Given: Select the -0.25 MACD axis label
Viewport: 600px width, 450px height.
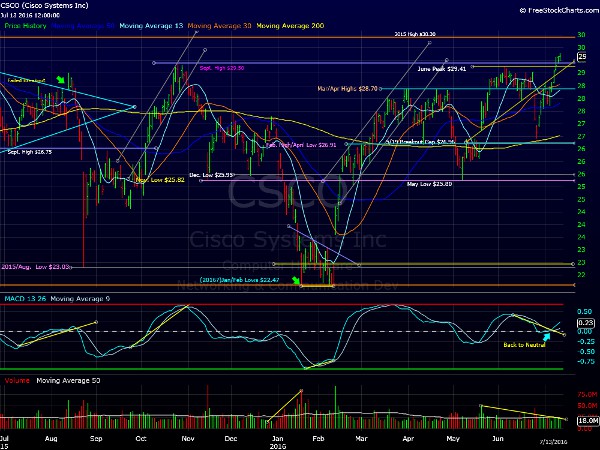Looking at the screenshot, I should (x=585, y=342).
